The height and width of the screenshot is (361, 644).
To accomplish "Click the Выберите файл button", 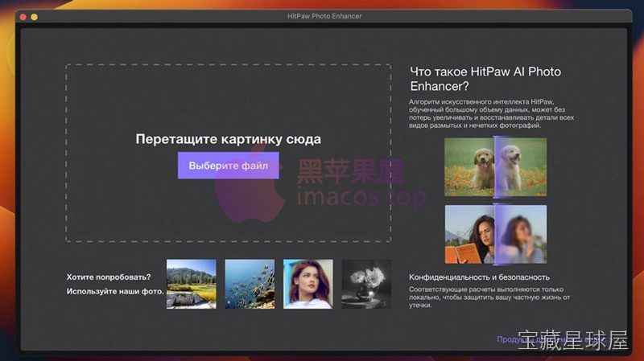I will [229, 166].
